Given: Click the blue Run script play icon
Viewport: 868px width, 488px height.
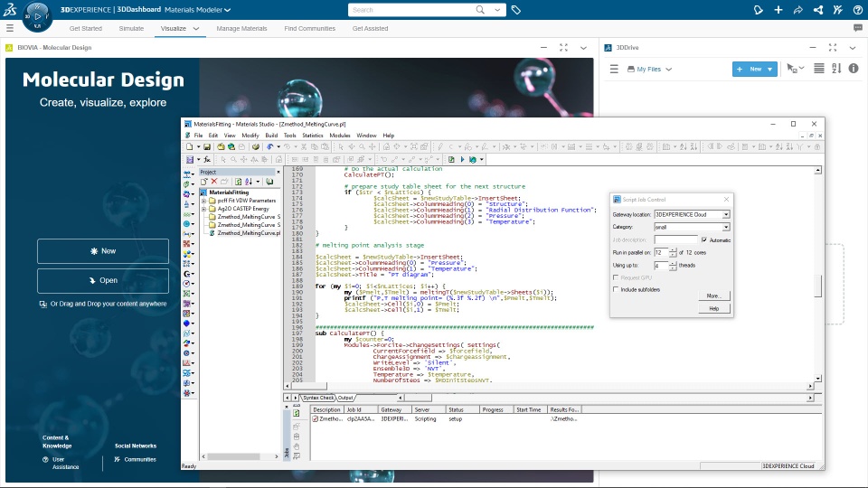Looking at the screenshot, I should tap(463, 159).
